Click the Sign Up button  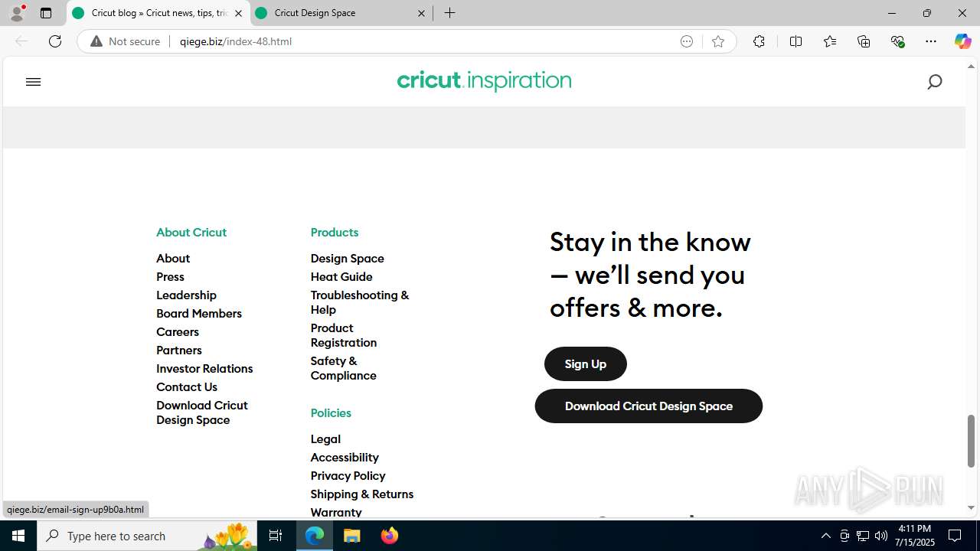coord(586,364)
